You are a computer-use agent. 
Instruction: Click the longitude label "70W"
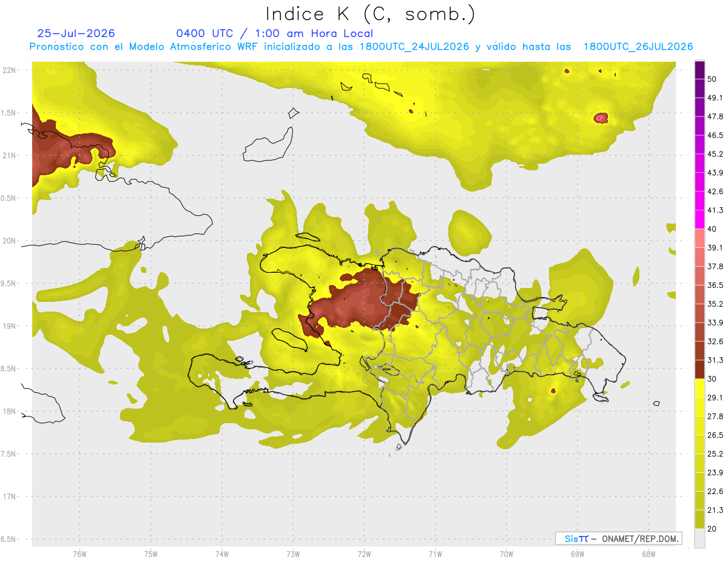pos(507,554)
